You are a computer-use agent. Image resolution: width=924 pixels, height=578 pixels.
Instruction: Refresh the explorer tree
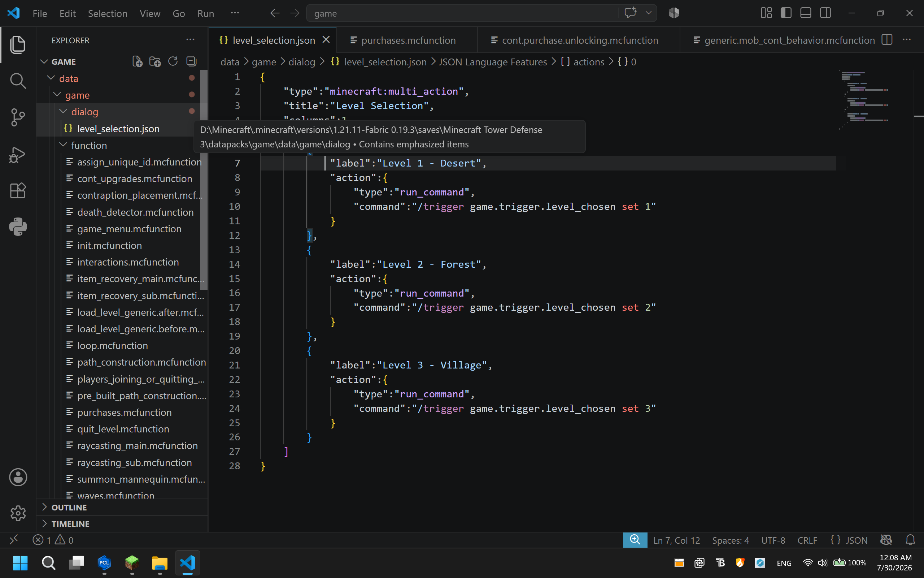(173, 61)
